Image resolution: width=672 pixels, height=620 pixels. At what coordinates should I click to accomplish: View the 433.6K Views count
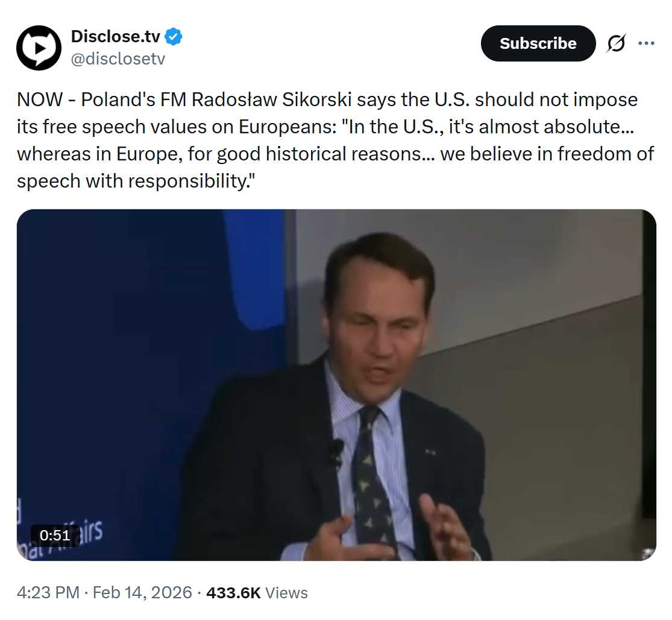click(257, 593)
